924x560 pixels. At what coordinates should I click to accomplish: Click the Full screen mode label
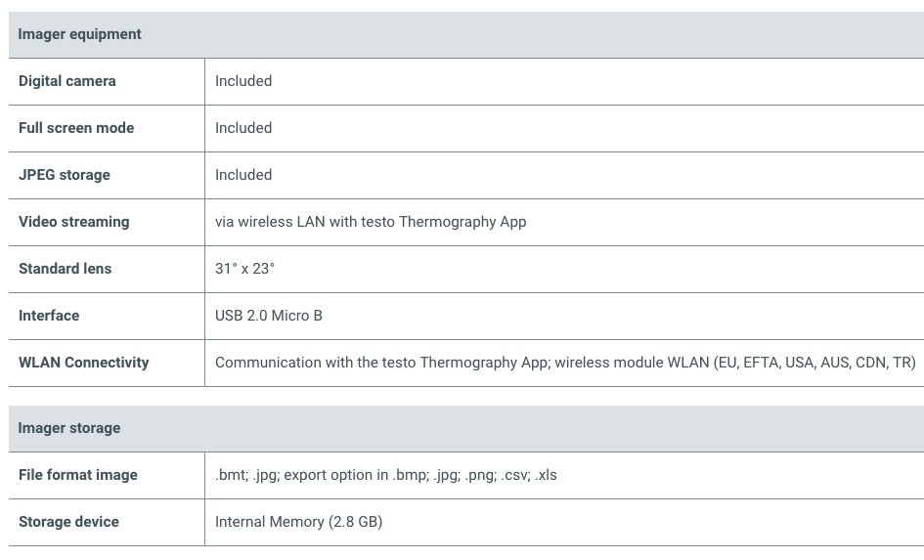click(x=76, y=128)
